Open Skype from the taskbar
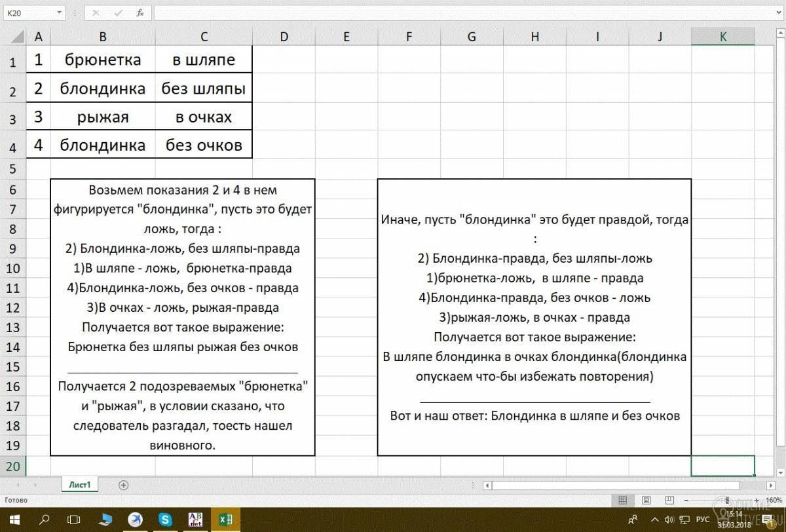 165,520
